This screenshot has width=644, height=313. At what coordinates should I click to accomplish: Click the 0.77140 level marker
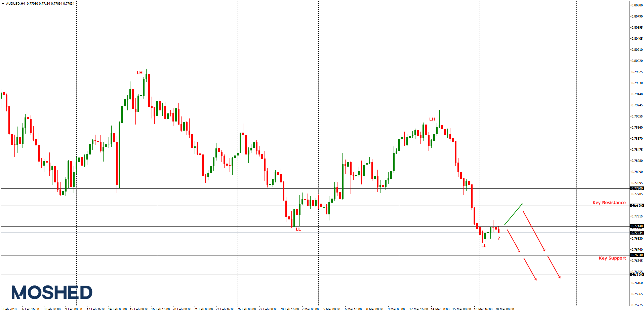coord(637,226)
